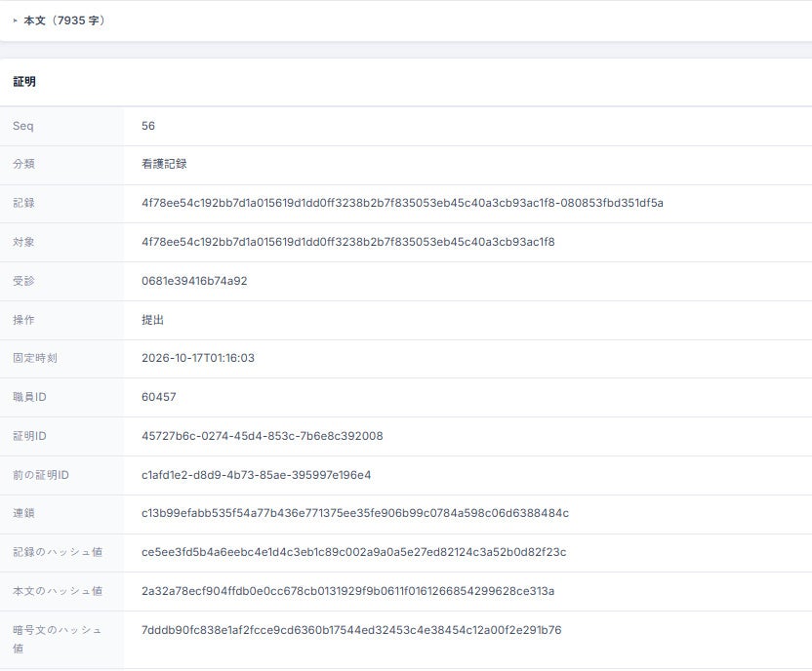This screenshot has height=671, width=812.
Task: Click the 本文のハッシュ値 row label
Action: 58,591
